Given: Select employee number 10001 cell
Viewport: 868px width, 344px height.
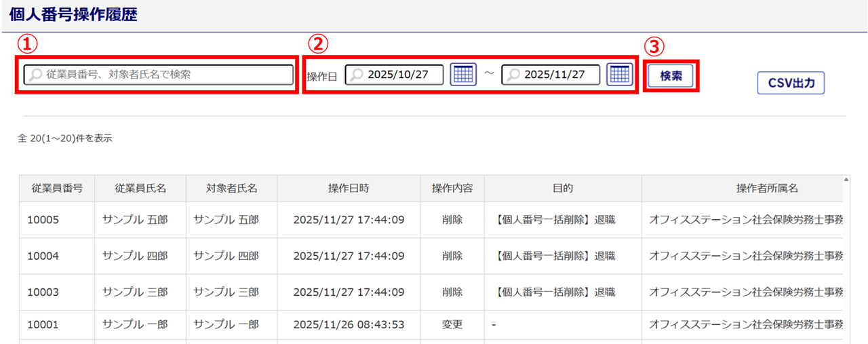Looking at the screenshot, I should click(57, 325).
